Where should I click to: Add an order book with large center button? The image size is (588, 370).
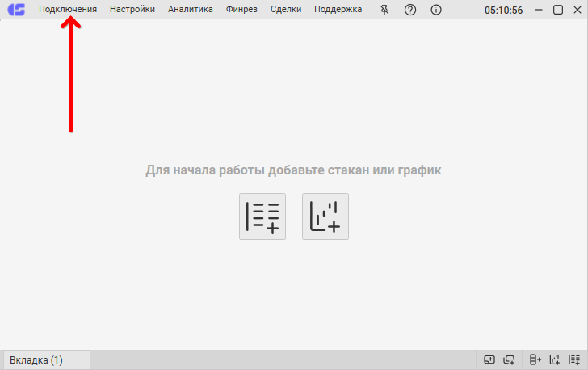click(x=262, y=217)
